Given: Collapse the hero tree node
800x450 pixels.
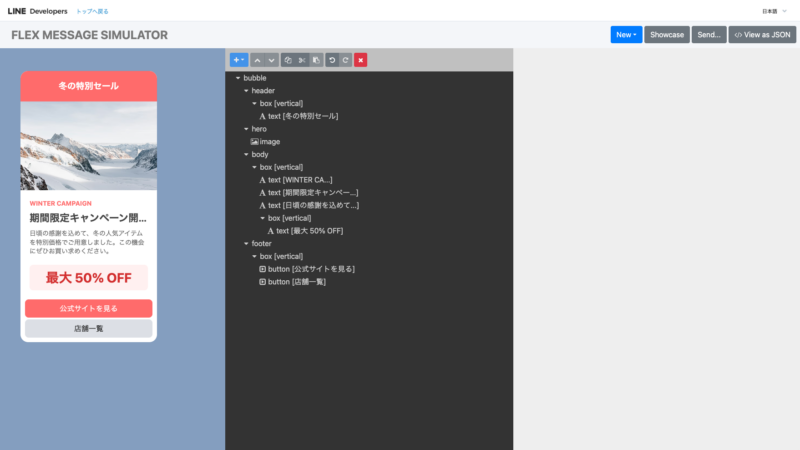Looking at the screenshot, I should [246, 129].
